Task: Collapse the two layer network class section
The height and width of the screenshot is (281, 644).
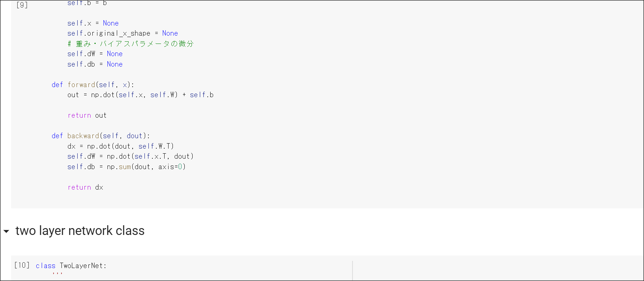Action: (6, 231)
